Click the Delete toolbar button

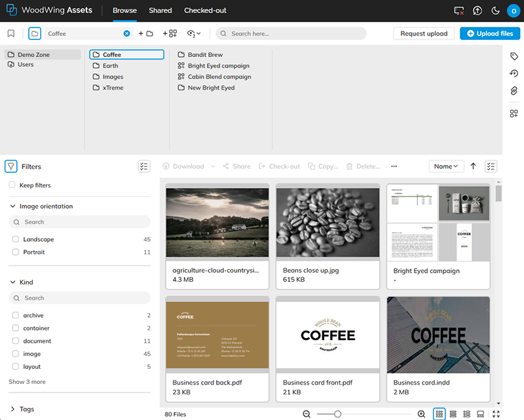[364, 166]
